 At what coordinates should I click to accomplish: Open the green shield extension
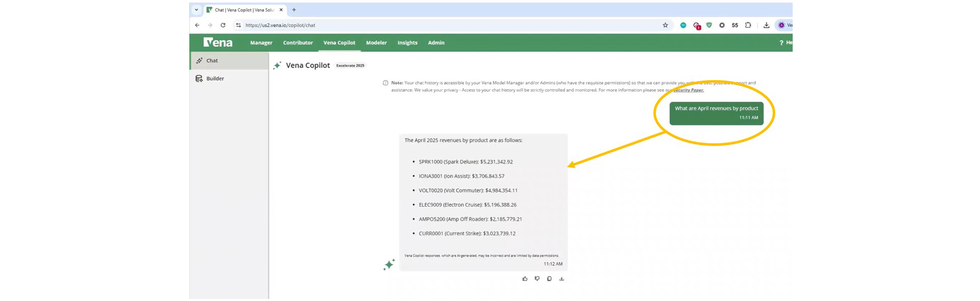tap(709, 25)
